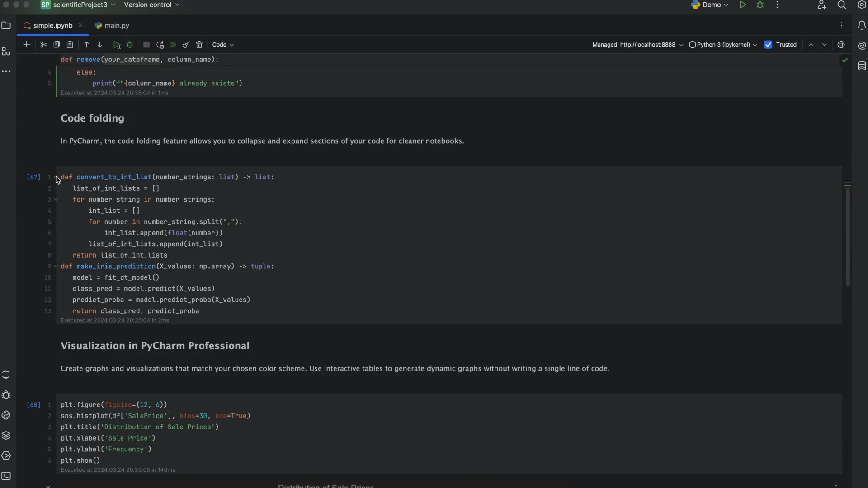Open the Project tool window folder icon
Screen dimensions: 868x488
pos(6,26)
